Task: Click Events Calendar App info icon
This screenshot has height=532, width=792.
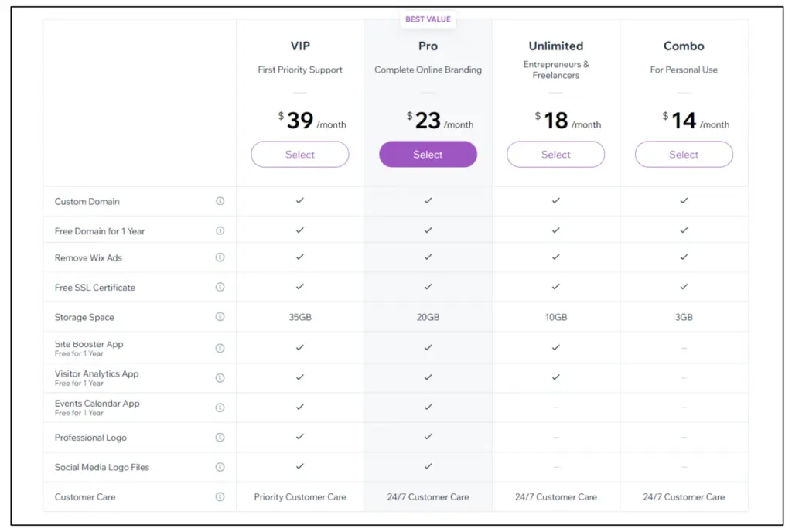Action: [x=220, y=408]
